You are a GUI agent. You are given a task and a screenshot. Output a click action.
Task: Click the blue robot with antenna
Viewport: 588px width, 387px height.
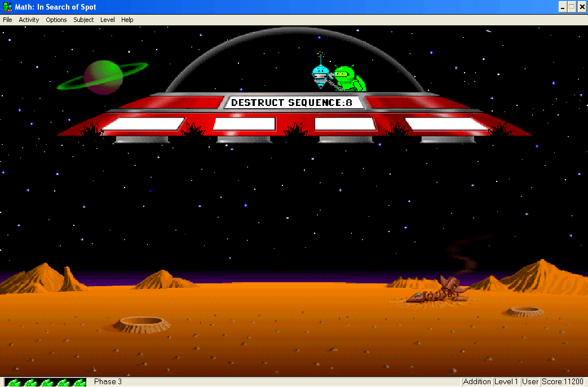[321, 72]
